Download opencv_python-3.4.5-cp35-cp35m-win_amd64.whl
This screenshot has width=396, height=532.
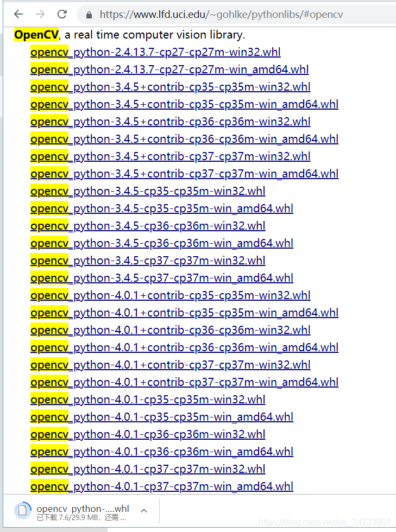(x=162, y=208)
